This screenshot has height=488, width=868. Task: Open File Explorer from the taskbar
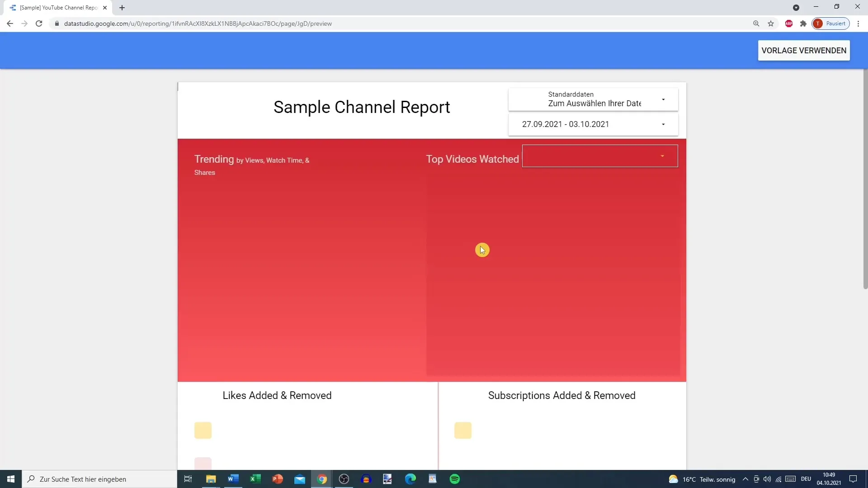[x=211, y=479]
